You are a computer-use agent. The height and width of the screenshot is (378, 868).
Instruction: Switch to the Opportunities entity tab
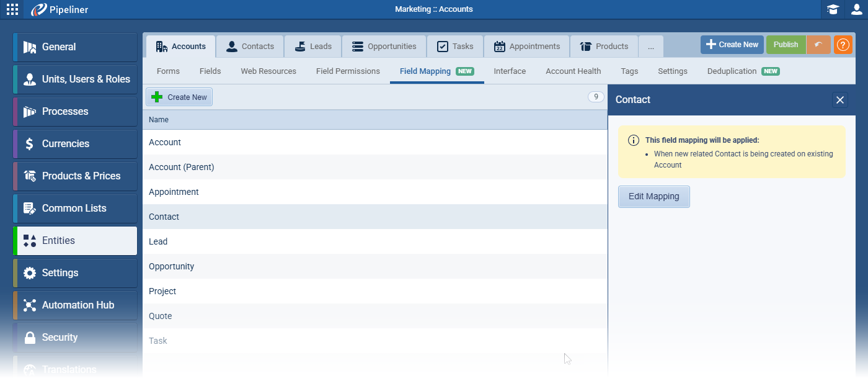click(x=384, y=47)
